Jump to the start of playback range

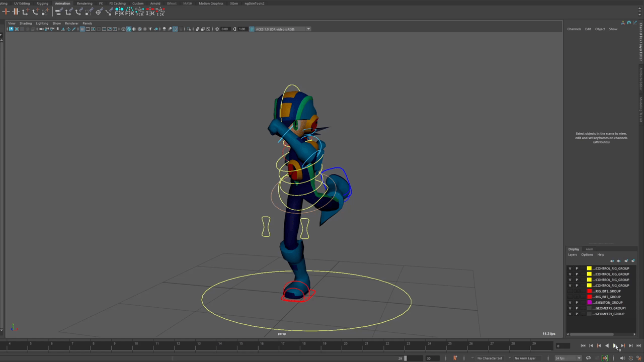click(x=583, y=346)
